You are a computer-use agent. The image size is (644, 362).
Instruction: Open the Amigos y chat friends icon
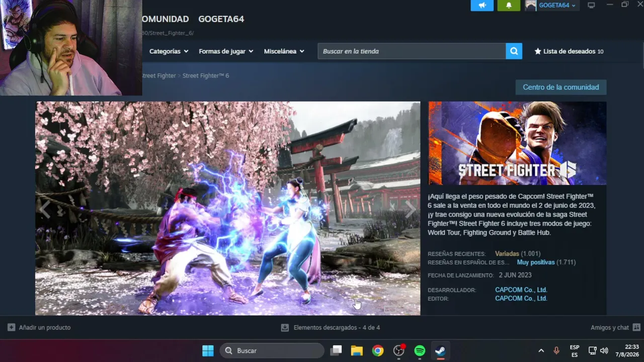coord(636,327)
